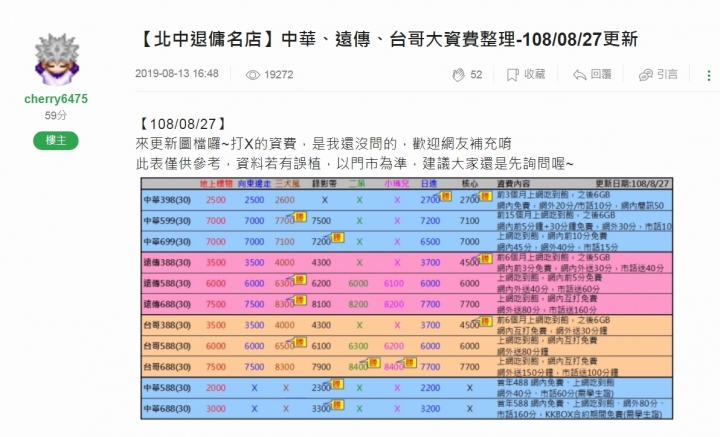
Task: Click the 勝 badge in 中華699 row
Action: pyautogui.click(x=337, y=237)
